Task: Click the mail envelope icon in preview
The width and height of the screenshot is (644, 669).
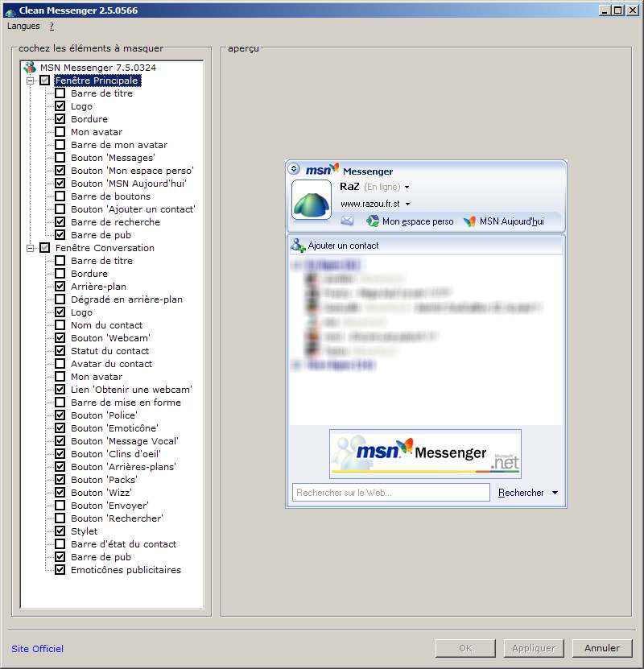Action: tap(347, 221)
